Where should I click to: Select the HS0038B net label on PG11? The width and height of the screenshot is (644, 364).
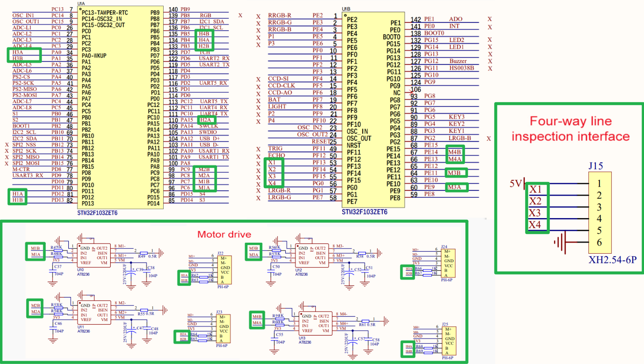pos(462,68)
